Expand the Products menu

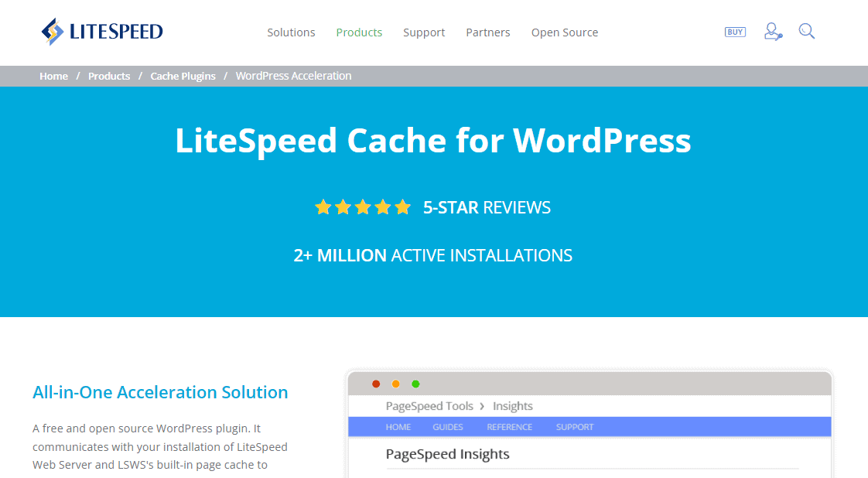coord(359,32)
